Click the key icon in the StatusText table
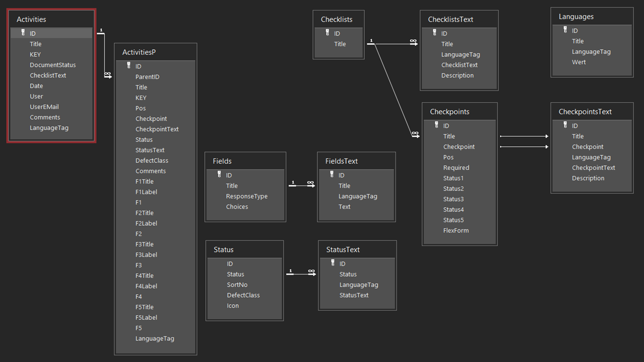The width and height of the screenshot is (644, 362). pos(333,263)
